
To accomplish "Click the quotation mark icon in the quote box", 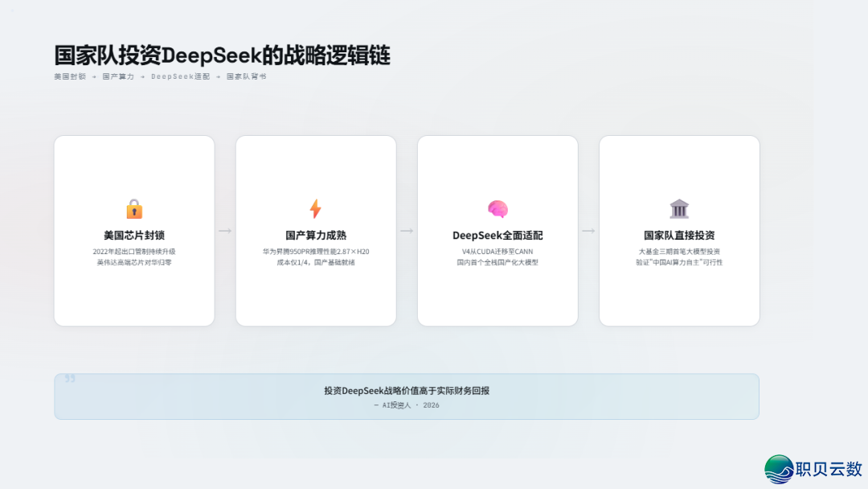I will pyautogui.click(x=70, y=378).
